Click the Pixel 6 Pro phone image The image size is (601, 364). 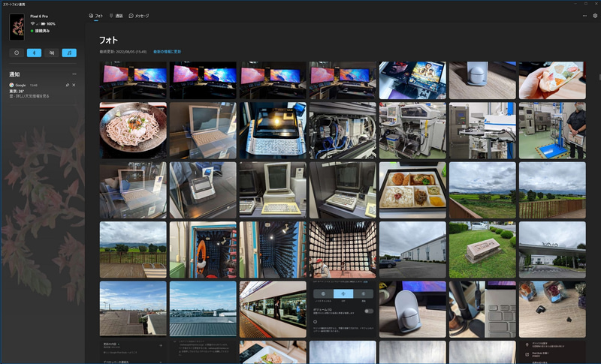pos(17,27)
